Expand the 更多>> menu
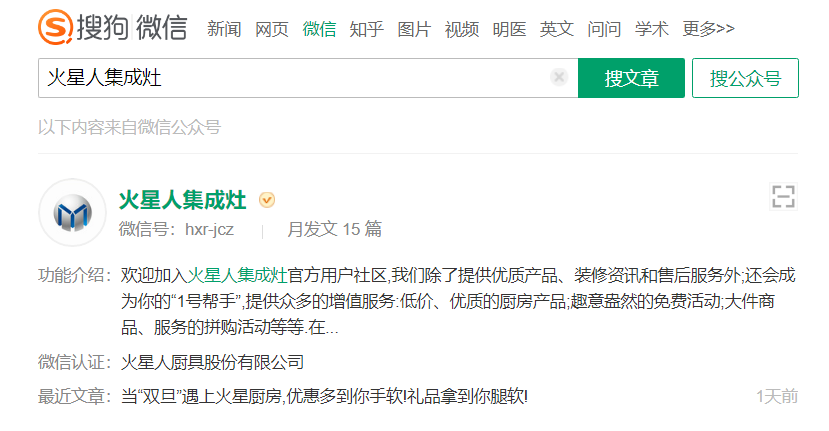The image size is (829, 431). (x=708, y=29)
